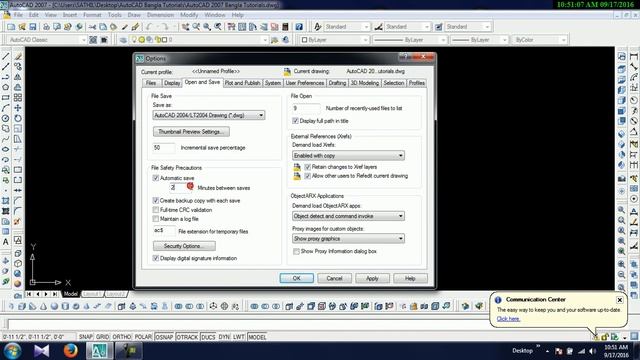Viewport: 640px width, 360px height.
Task: Follow the Click here link in Communication Center
Action: click(x=508, y=319)
